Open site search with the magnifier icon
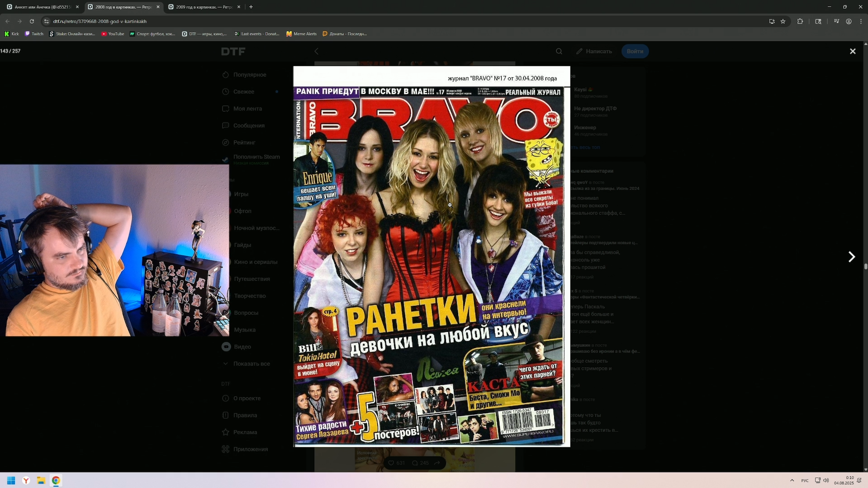 (x=559, y=52)
